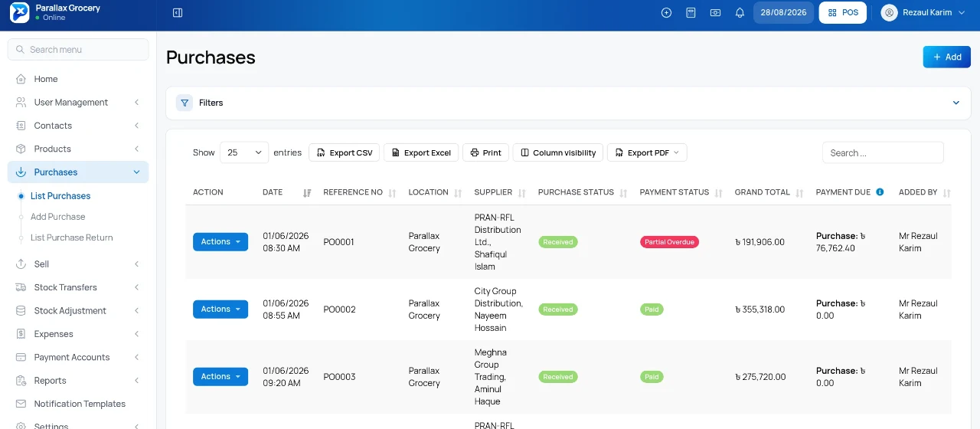The width and height of the screenshot is (980, 429).
Task: Open Actions dropdown for PO0001
Action: [220, 242]
